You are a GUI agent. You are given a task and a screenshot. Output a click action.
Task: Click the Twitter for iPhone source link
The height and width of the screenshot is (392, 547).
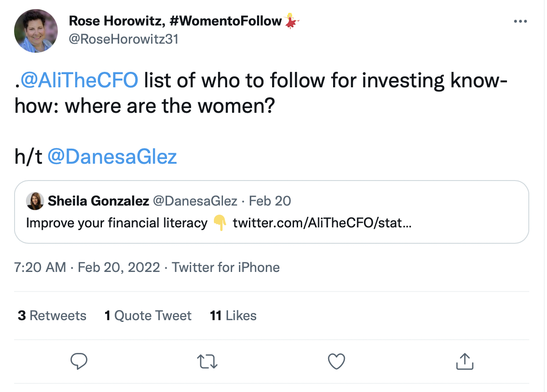[x=226, y=267]
